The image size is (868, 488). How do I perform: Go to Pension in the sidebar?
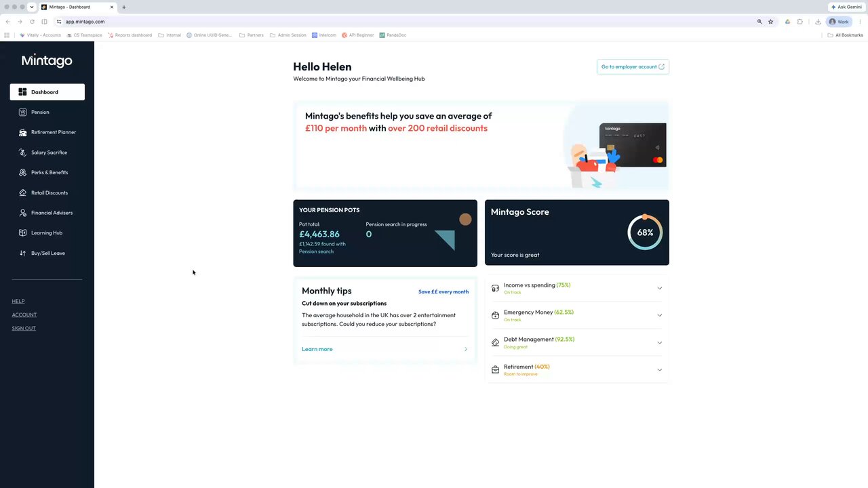pos(47,112)
